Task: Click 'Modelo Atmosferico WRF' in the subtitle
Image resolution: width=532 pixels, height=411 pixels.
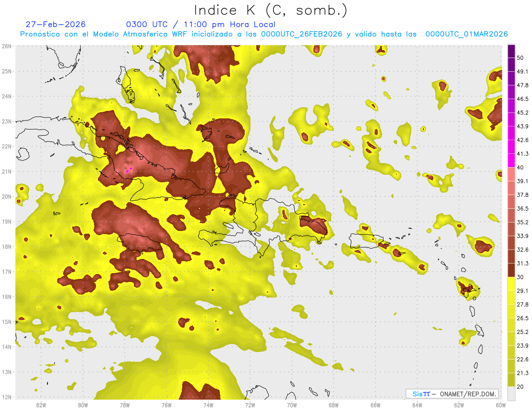Action: coord(131,34)
